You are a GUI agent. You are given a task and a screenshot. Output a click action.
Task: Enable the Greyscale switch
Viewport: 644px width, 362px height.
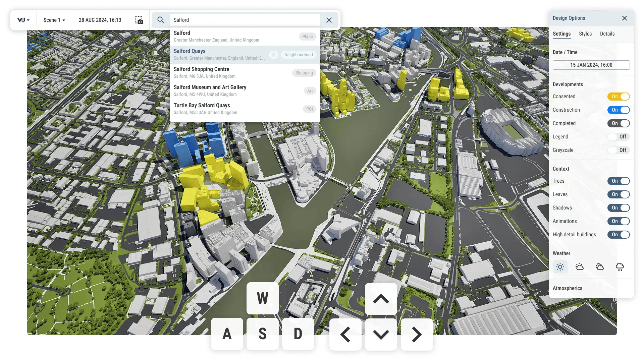click(619, 150)
